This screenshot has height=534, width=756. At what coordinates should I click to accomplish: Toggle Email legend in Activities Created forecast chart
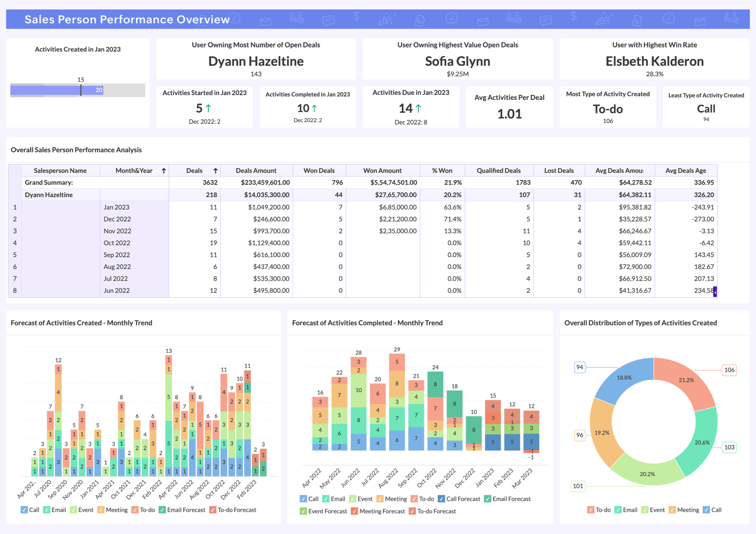pos(55,510)
